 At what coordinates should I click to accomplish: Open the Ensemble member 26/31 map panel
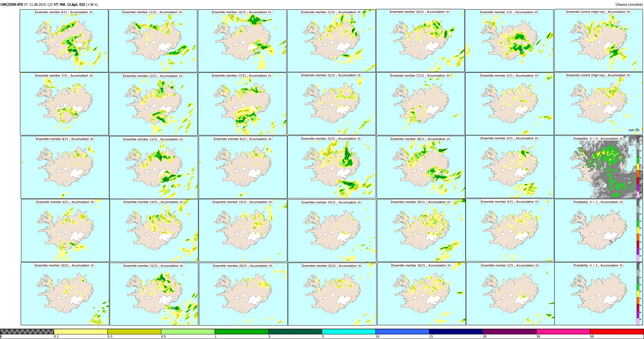420,40
